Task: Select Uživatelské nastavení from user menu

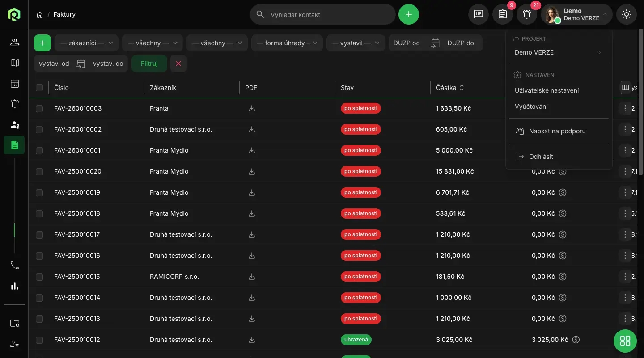Action: click(x=547, y=90)
